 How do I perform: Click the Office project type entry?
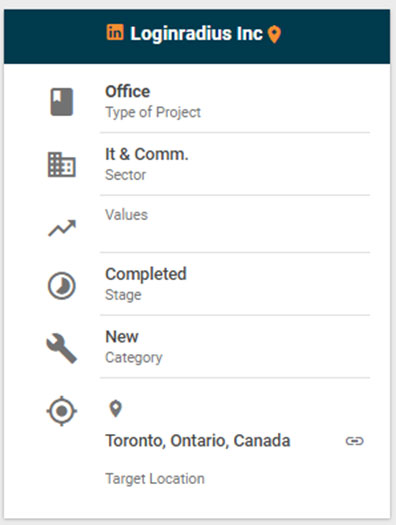pyautogui.click(x=235, y=101)
